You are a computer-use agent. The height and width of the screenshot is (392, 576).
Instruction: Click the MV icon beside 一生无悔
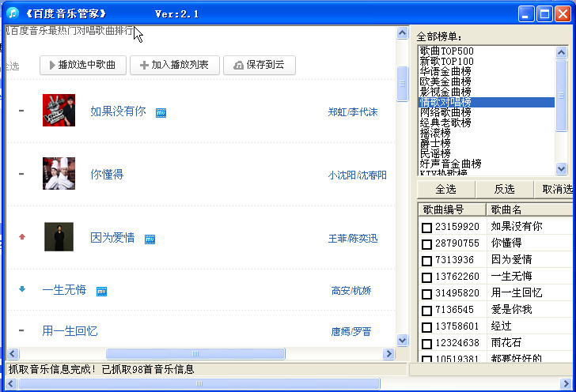[x=101, y=292]
